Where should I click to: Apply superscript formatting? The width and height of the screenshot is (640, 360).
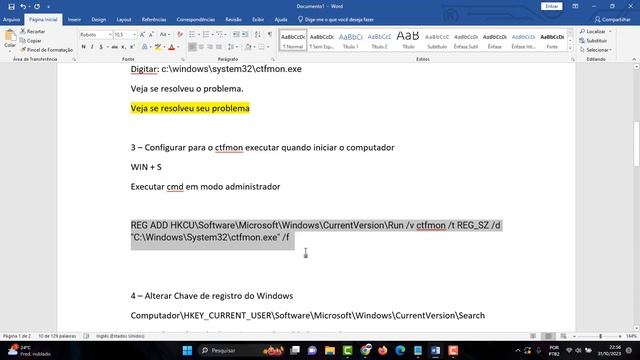click(132, 47)
